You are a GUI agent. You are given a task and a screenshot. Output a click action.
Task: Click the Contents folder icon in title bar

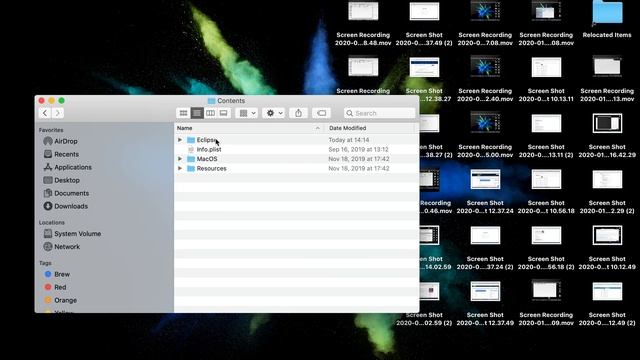click(x=211, y=101)
